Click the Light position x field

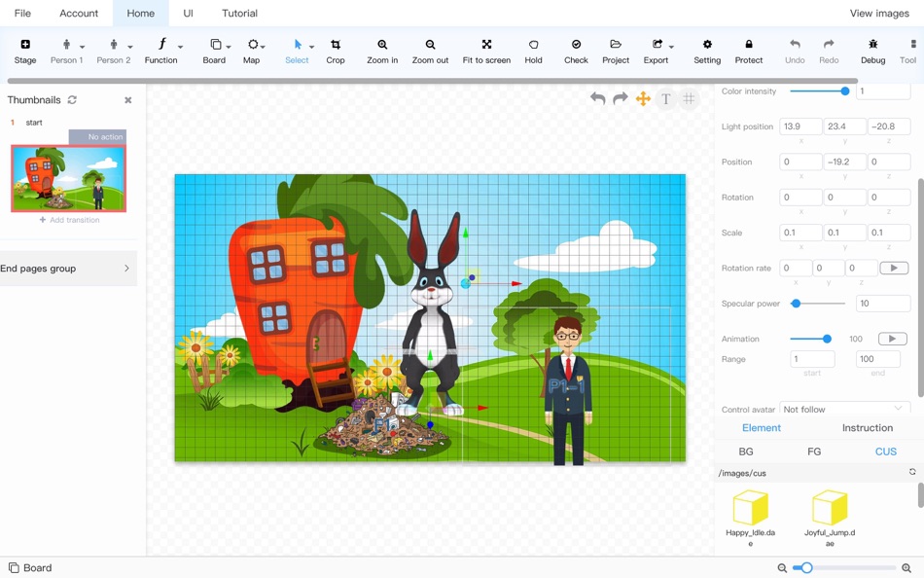(x=800, y=126)
